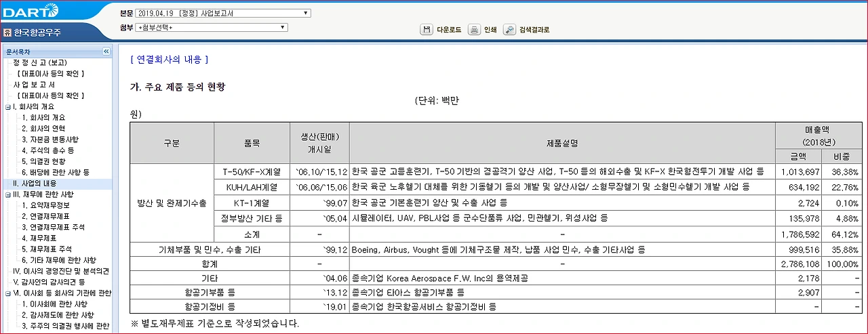The height and width of the screenshot is (334, 868).
Task: Open 1. 이사회에 관한 사항 section
Action: (54, 304)
